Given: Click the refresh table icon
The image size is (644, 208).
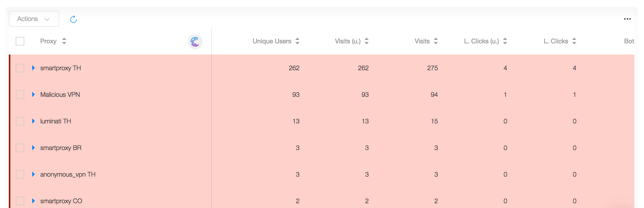Looking at the screenshot, I should tap(73, 19).
